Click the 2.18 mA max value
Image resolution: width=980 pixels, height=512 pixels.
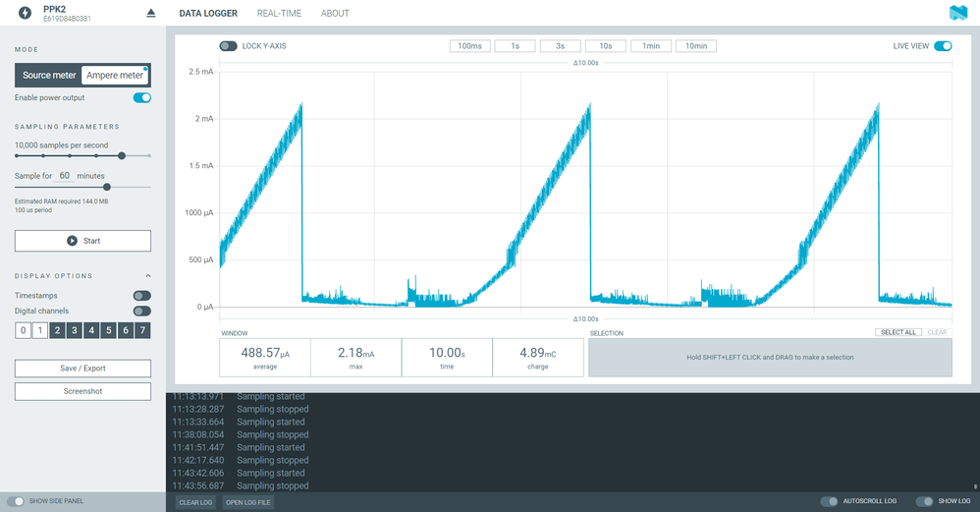click(355, 353)
